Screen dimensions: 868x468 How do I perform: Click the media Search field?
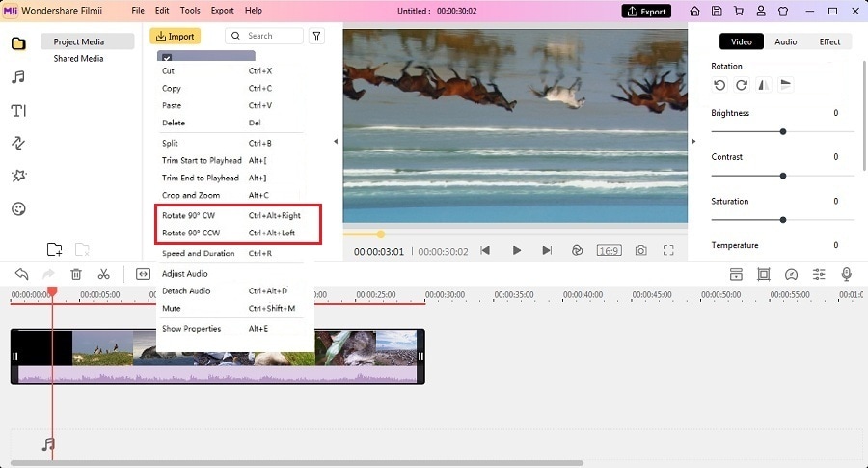tap(264, 36)
